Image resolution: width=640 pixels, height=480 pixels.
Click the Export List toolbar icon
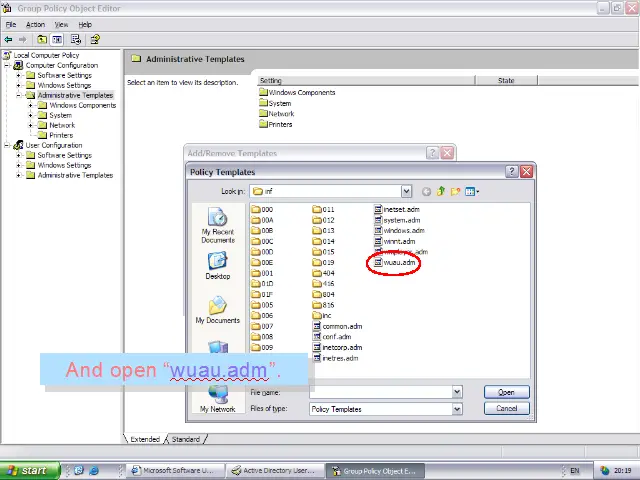[76, 40]
